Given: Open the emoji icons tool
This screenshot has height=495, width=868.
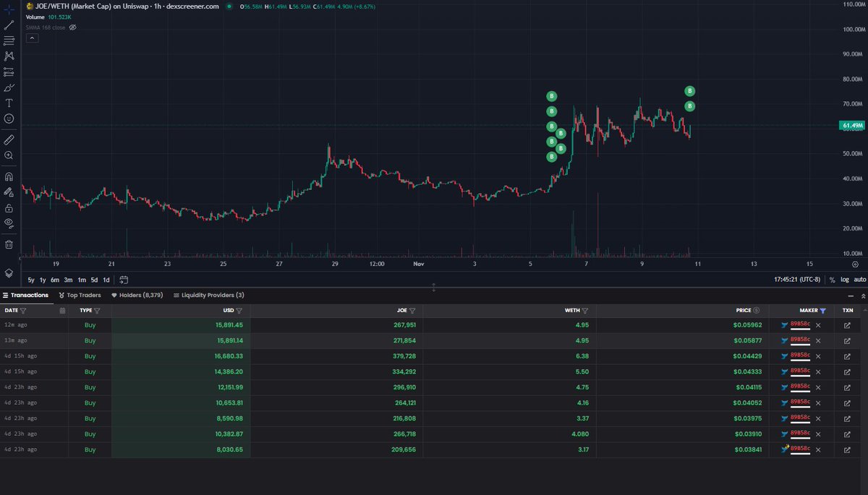Looking at the screenshot, I should click(x=9, y=119).
